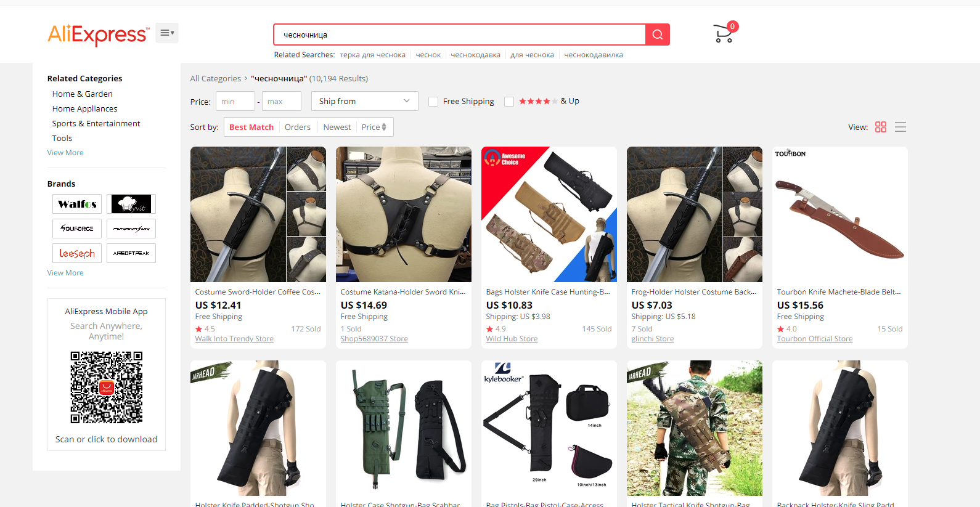This screenshot has height=507, width=980.
Task: Tick the 4 stars & Up checkbox
Action: [509, 102]
